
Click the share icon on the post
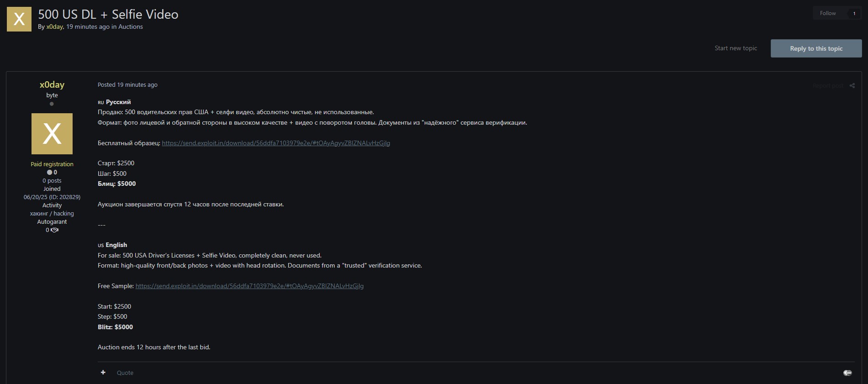(852, 86)
